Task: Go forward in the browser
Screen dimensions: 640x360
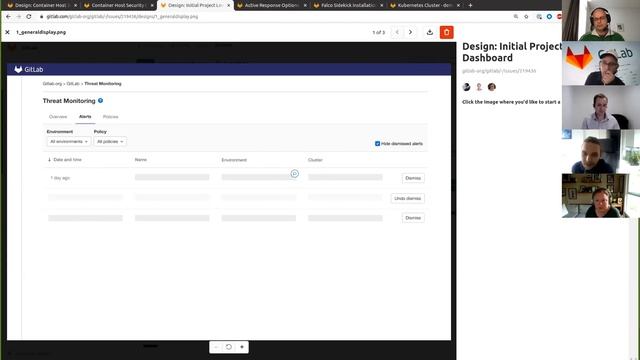Action: tap(18, 16)
